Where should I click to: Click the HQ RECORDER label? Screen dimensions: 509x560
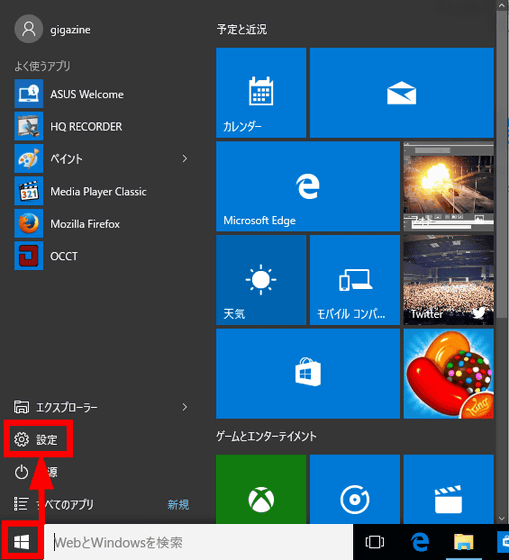[86, 126]
